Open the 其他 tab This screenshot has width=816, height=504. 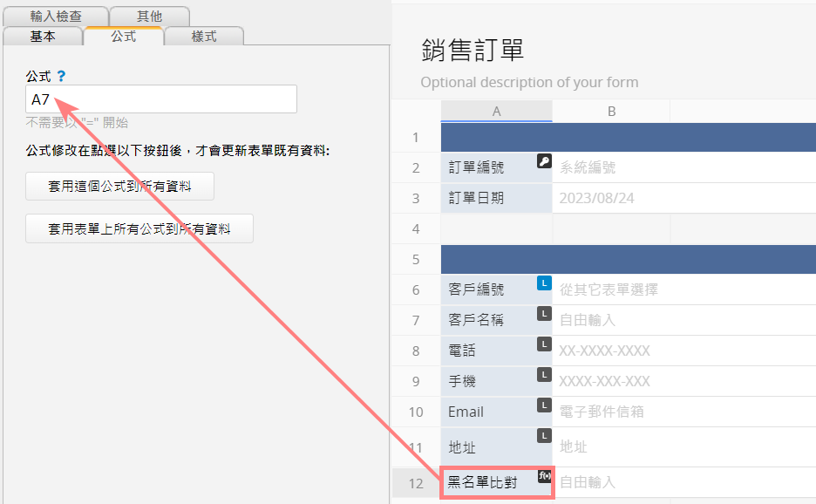click(x=149, y=17)
